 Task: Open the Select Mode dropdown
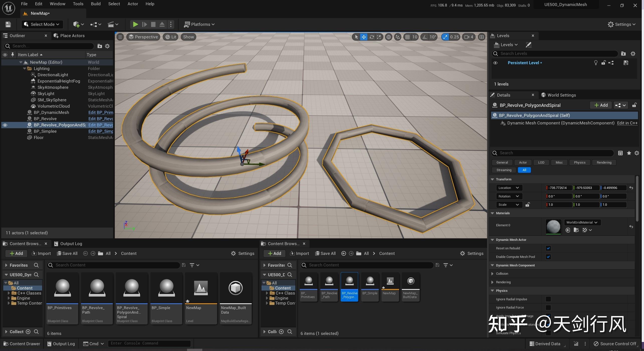[42, 24]
